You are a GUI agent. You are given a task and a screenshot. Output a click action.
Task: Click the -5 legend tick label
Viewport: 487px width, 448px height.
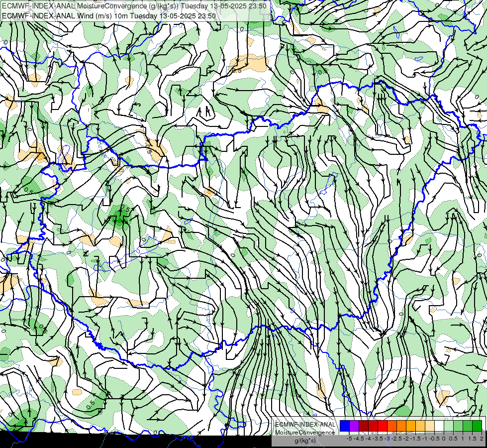[x=349, y=439]
